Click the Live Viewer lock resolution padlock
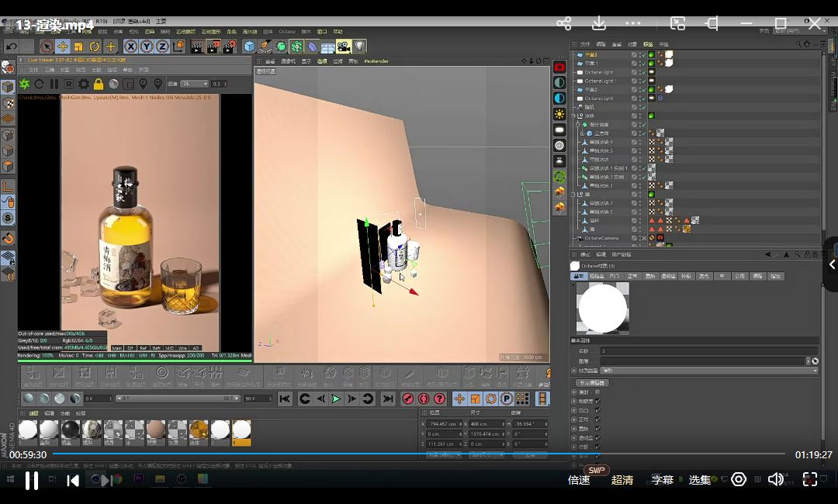Image resolution: width=838 pixels, height=504 pixels. point(99,84)
